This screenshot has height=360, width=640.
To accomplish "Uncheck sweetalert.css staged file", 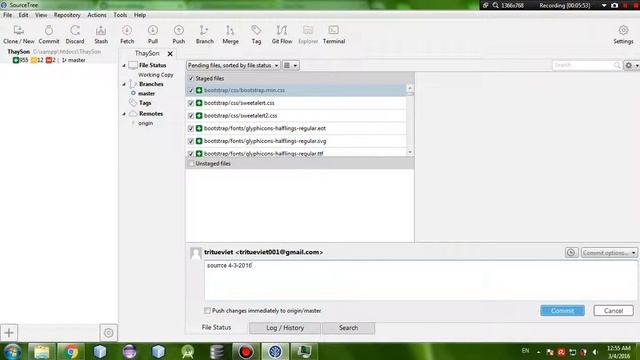I will (191, 103).
